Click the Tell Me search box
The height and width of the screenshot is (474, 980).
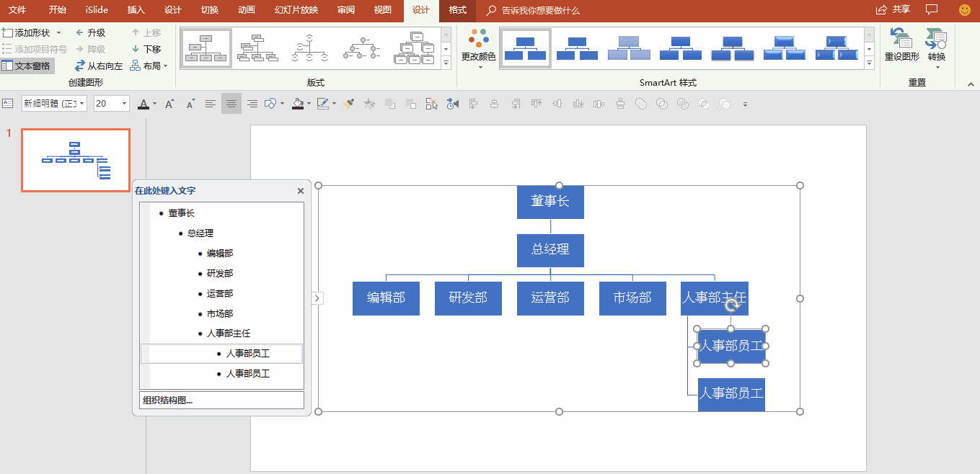(540, 11)
